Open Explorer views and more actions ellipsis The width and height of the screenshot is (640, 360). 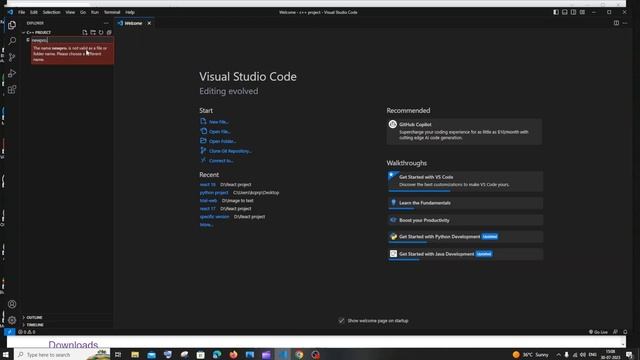(106, 23)
